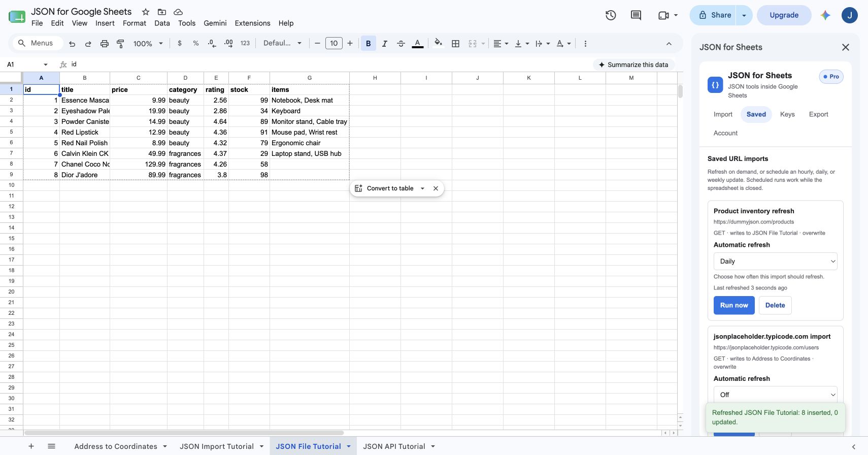
Task: Dismiss the Convert to table chip
Action: (436, 188)
